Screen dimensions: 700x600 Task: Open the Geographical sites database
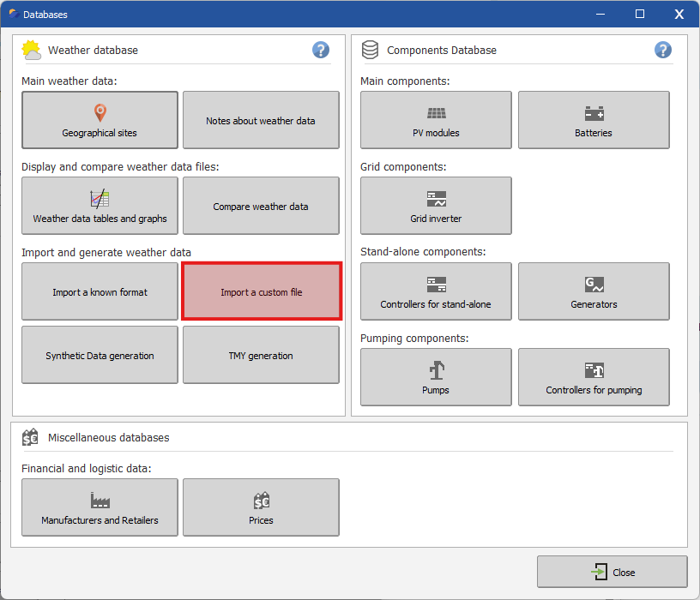(100, 120)
